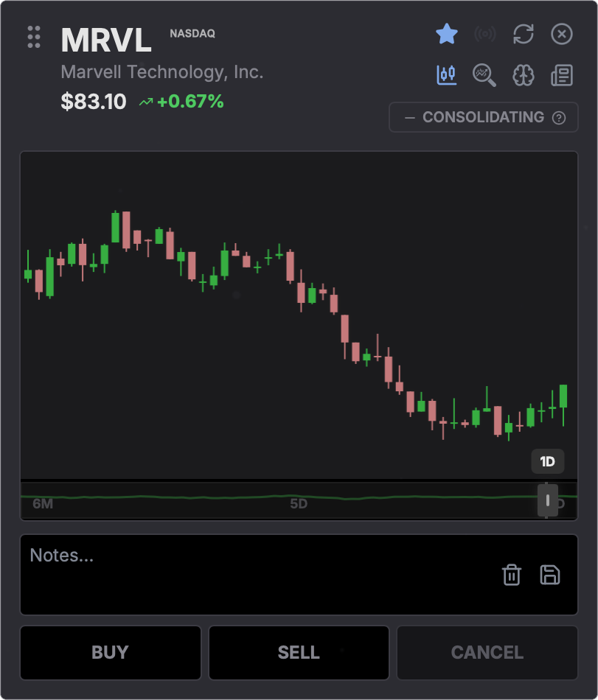Open the chart analysis magnifier tool
The image size is (598, 700).
[x=484, y=74]
